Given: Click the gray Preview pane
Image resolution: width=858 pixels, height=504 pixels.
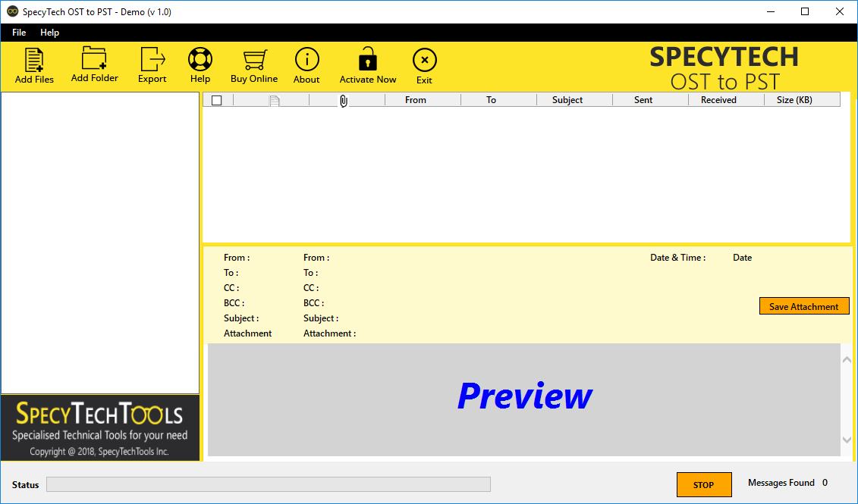Looking at the screenshot, I should pyautogui.click(x=523, y=399).
